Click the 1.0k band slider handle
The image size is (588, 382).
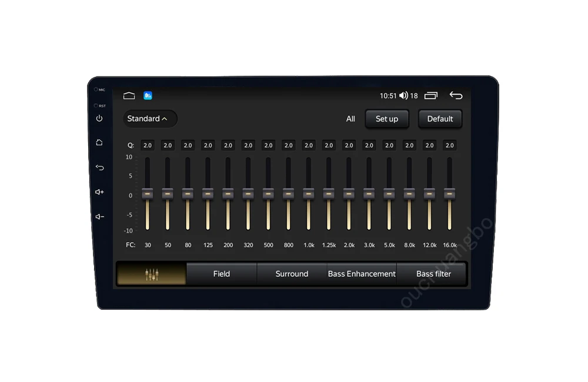308,194
